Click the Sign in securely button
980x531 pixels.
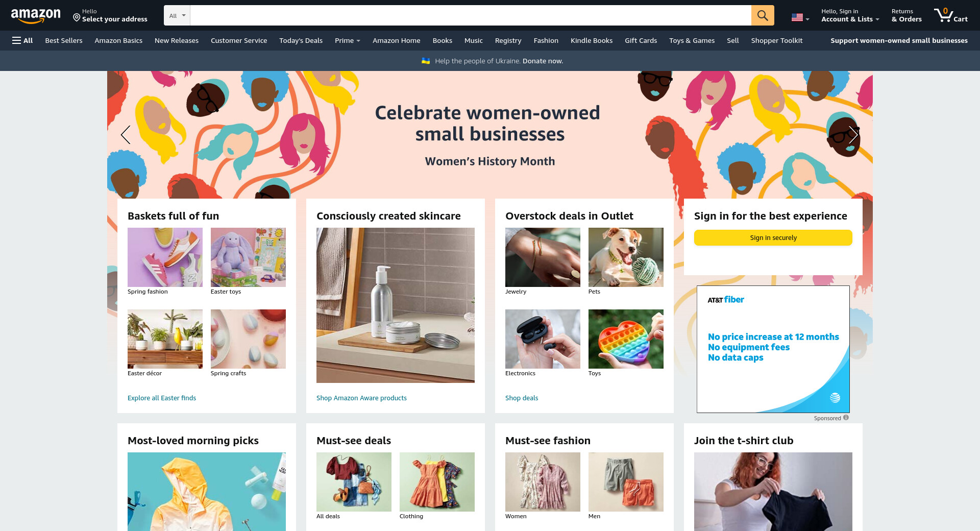pos(773,237)
